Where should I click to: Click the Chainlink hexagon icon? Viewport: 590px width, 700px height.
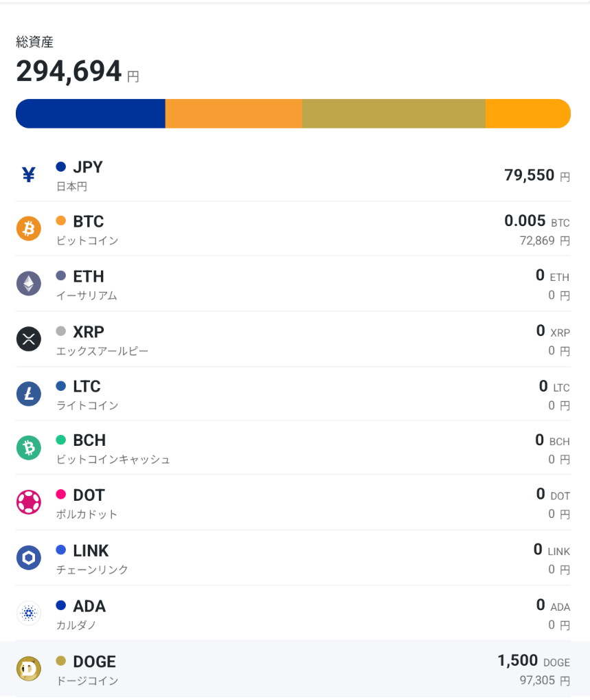coord(29,558)
